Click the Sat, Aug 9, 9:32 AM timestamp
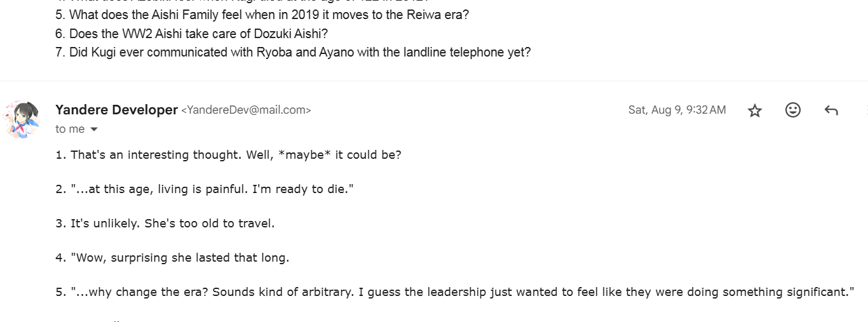 tap(677, 110)
